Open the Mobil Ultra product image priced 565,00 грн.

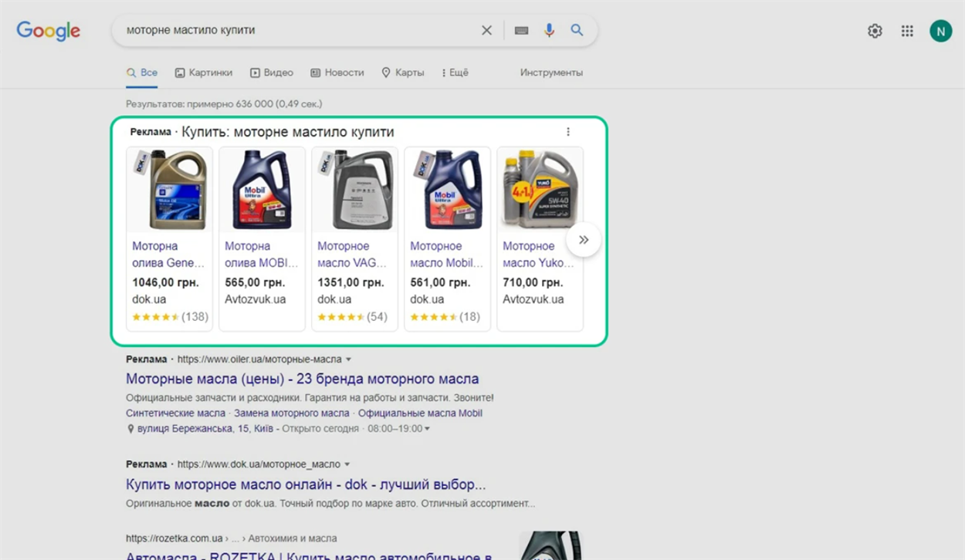[262, 190]
